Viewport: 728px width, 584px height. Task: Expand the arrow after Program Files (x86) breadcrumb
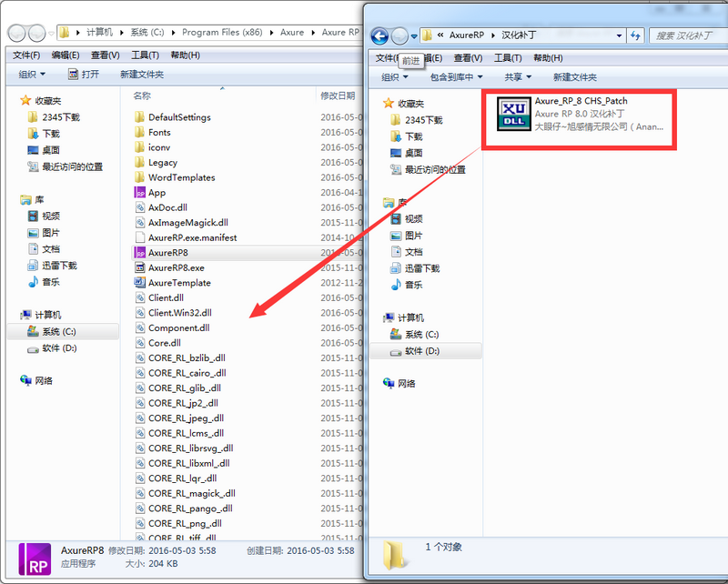pyautogui.click(x=271, y=33)
